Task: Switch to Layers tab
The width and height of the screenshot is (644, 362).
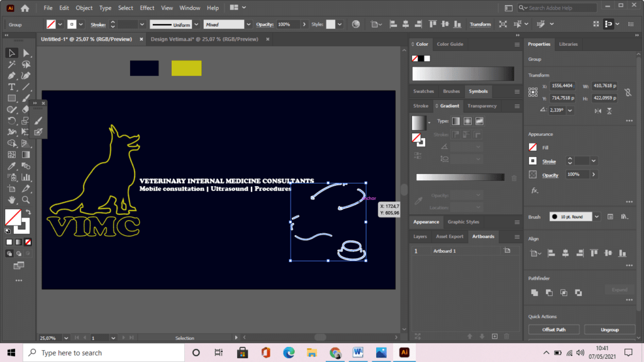Action: [419, 236]
